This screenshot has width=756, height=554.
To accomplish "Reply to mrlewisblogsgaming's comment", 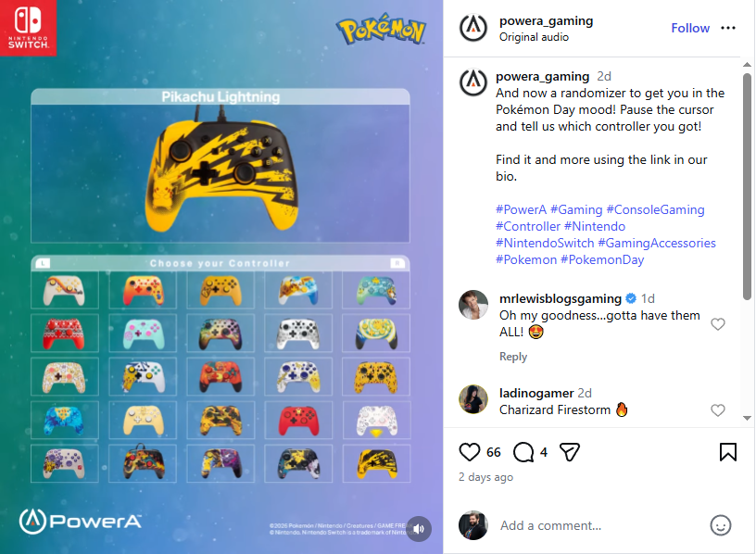I will click(x=513, y=357).
